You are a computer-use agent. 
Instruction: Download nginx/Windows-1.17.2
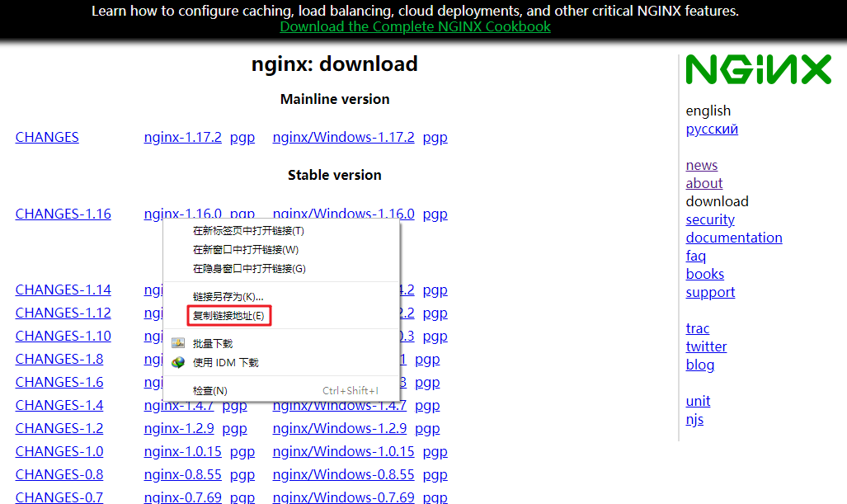pyautogui.click(x=344, y=137)
